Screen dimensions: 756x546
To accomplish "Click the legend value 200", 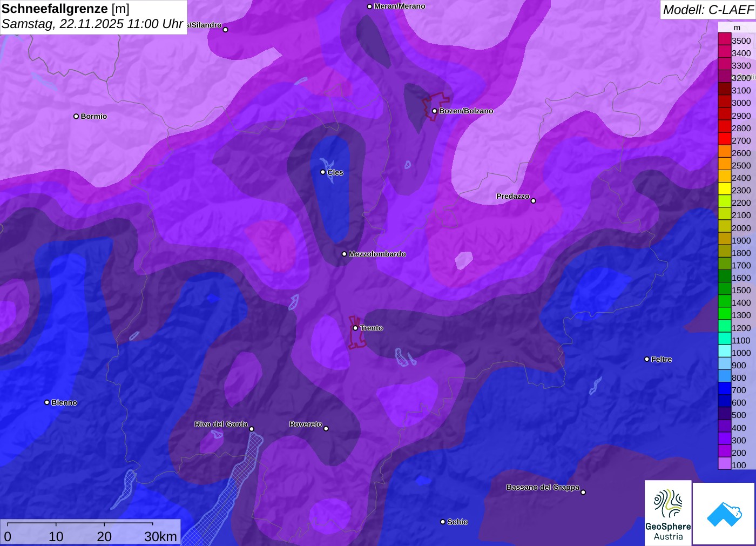I will pyautogui.click(x=739, y=453).
